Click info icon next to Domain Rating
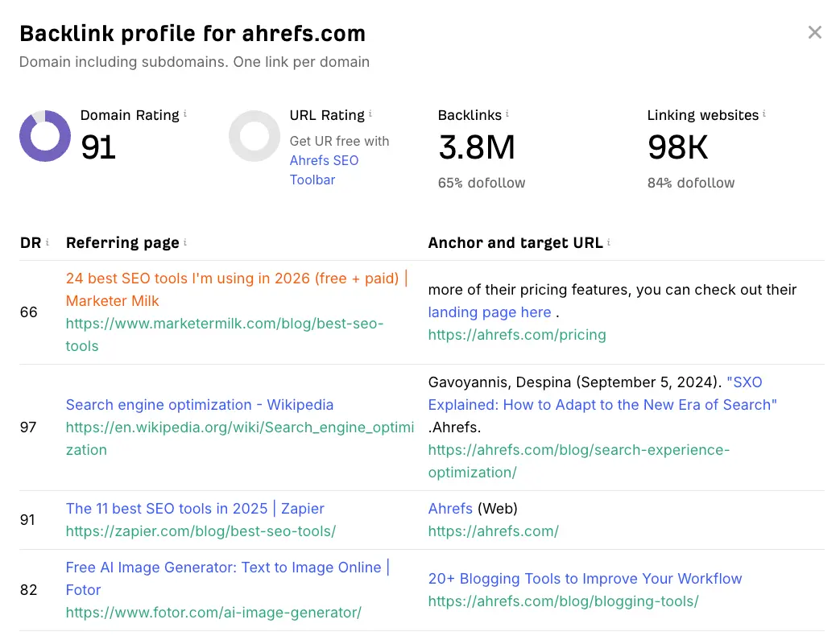The image size is (840, 640). [x=185, y=114]
